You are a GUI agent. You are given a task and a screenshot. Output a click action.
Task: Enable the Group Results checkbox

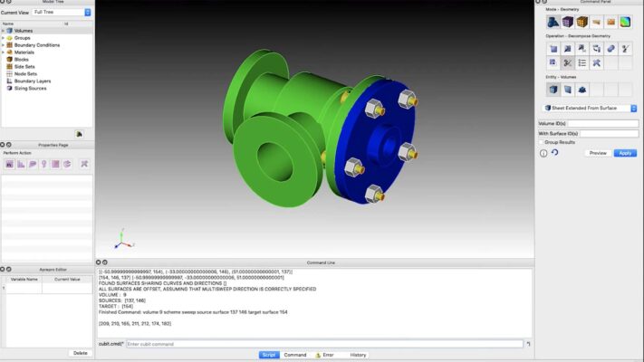pos(542,142)
